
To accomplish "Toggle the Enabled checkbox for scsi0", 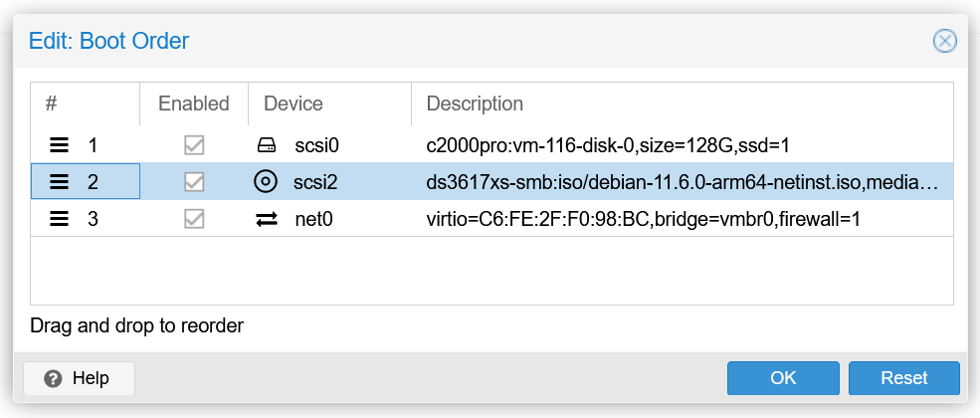I will 194,146.
